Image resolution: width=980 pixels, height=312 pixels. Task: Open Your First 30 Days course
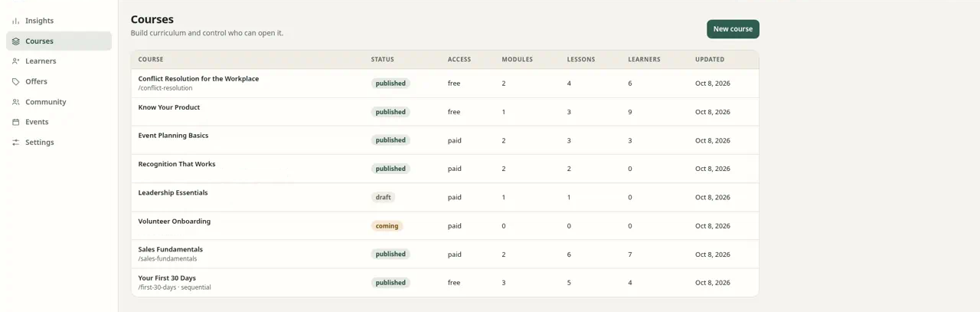point(167,278)
